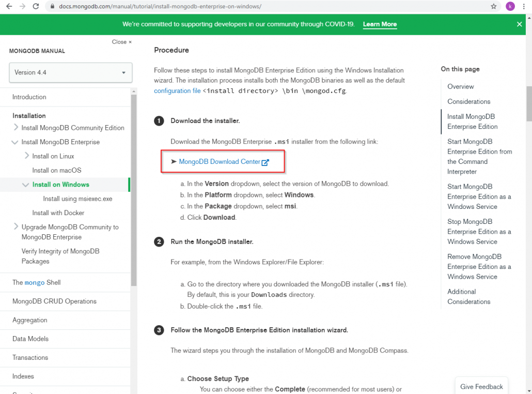Open the Chrome profile avatar icon
Viewport: 532px width, 394px height.
[510, 7]
